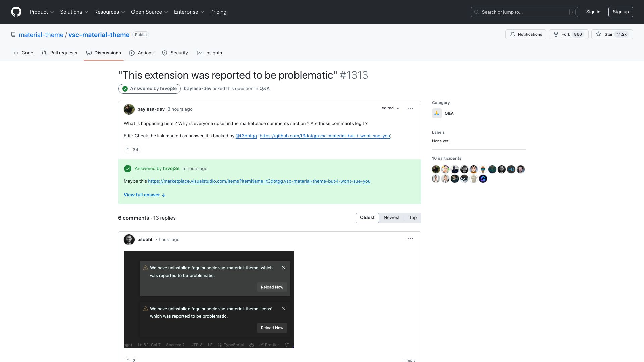Open the Product dropdown menu

42,12
